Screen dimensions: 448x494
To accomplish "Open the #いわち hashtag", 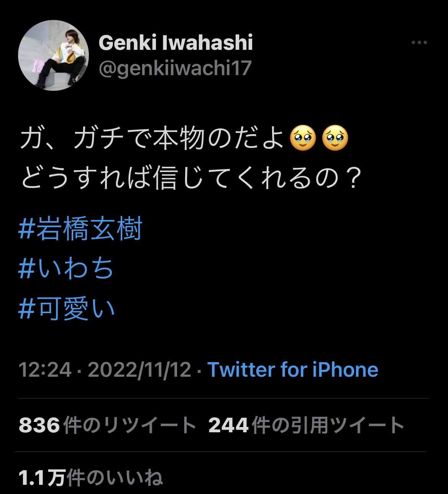I will point(66,268).
